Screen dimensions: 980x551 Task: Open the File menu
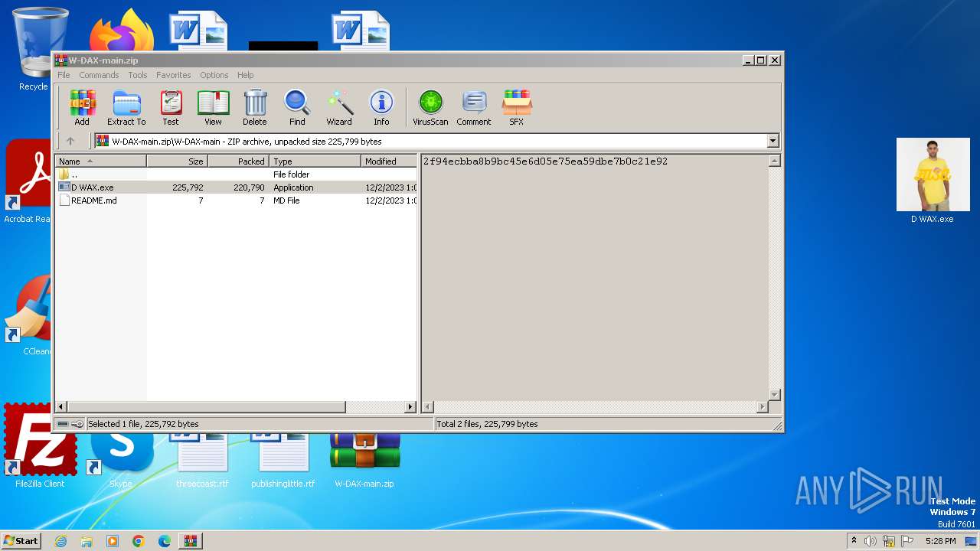coord(64,75)
